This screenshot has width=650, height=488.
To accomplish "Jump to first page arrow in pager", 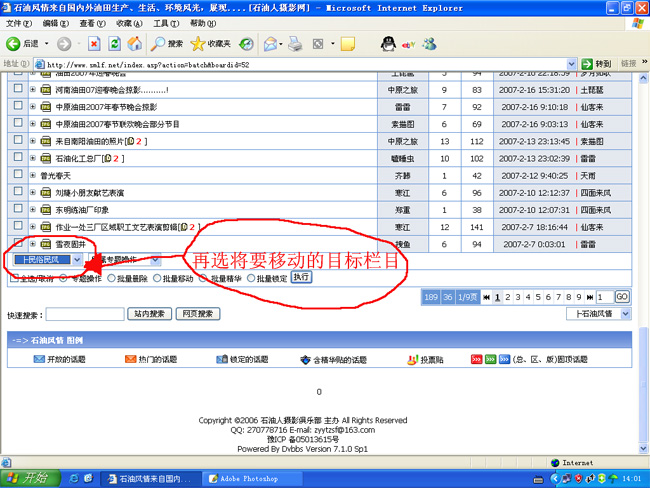I will pyautogui.click(x=487, y=297).
